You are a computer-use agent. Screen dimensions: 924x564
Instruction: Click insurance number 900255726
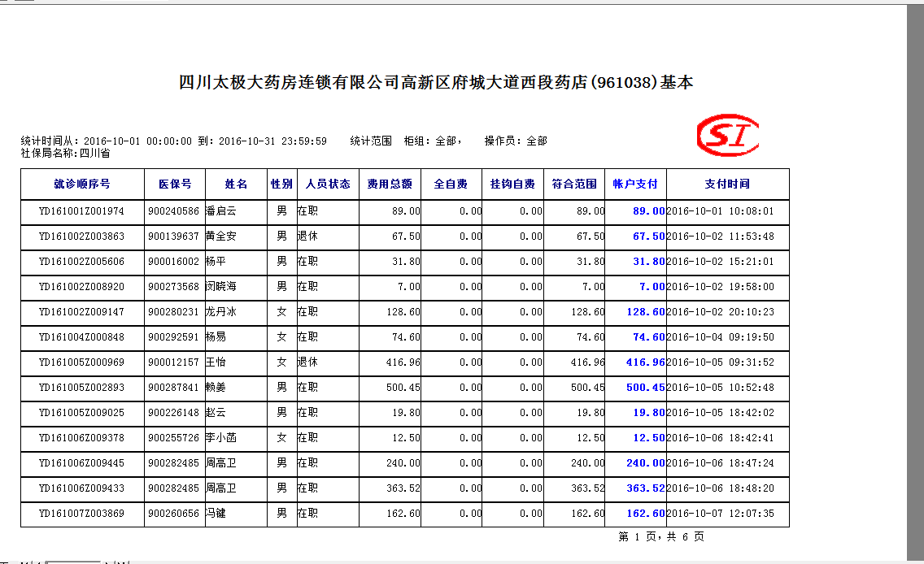pyautogui.click(x=174, y=438)
